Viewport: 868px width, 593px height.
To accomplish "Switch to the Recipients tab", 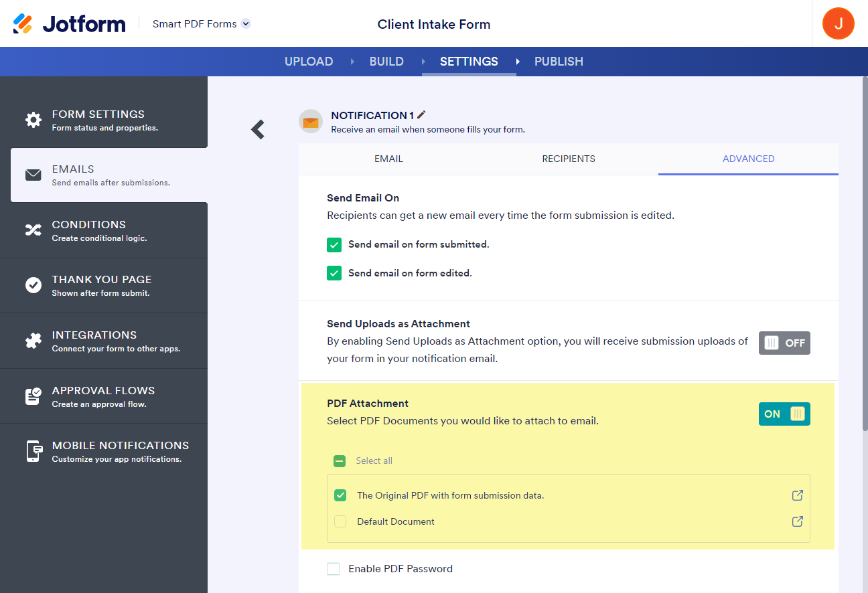I will coord(569,159).
